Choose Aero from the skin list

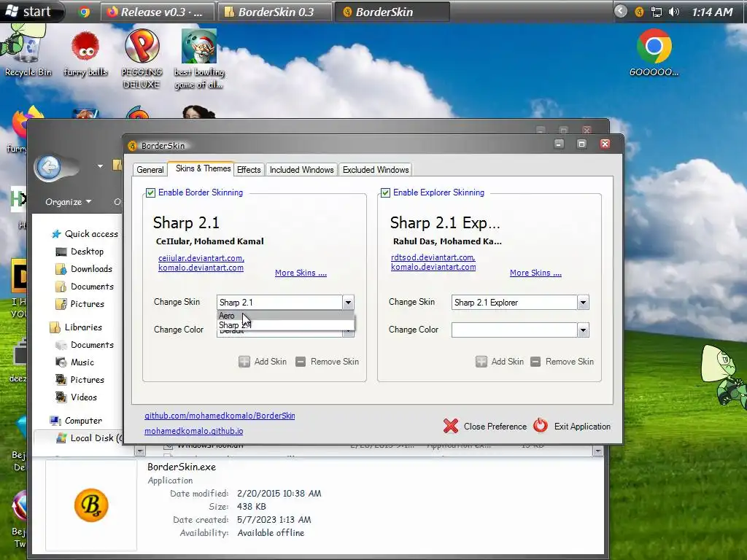[x=285, y=315]
